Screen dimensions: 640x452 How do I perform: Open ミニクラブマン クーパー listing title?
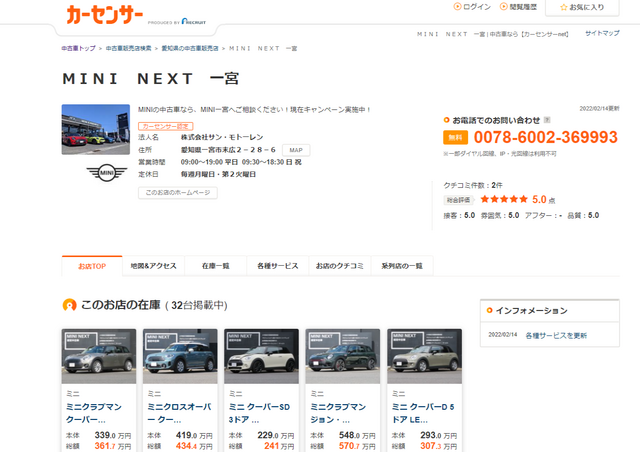click(94, 413)
